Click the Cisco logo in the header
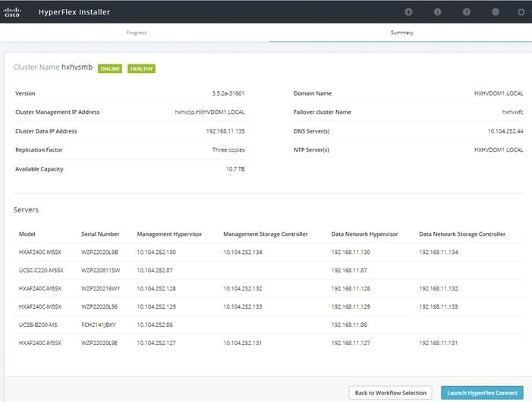Image resolution: width=532 pixels, height=402 pixels. point(12,12)
